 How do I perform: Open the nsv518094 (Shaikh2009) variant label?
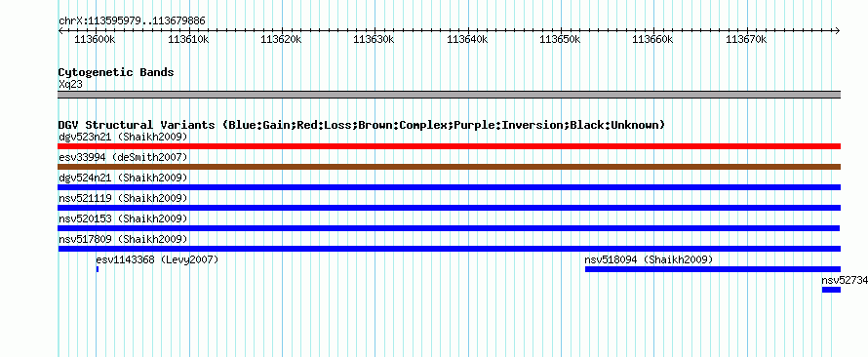pos(649,259)
